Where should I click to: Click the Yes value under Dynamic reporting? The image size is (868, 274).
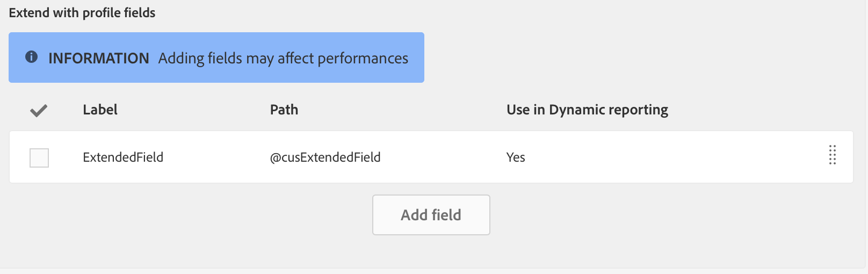[516, 157]
